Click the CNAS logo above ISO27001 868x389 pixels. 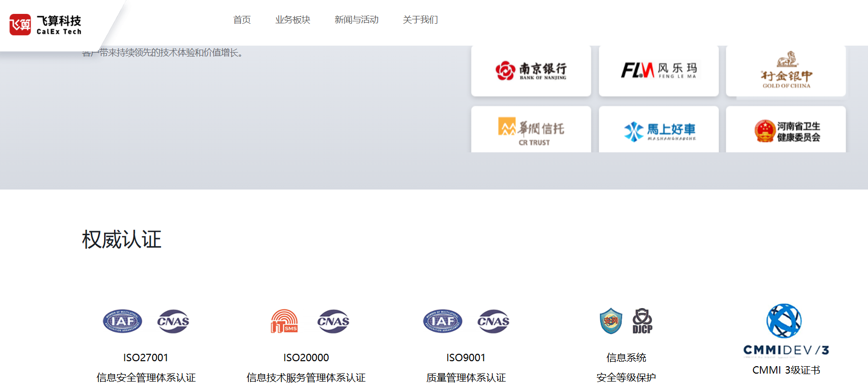coord(173,322)
